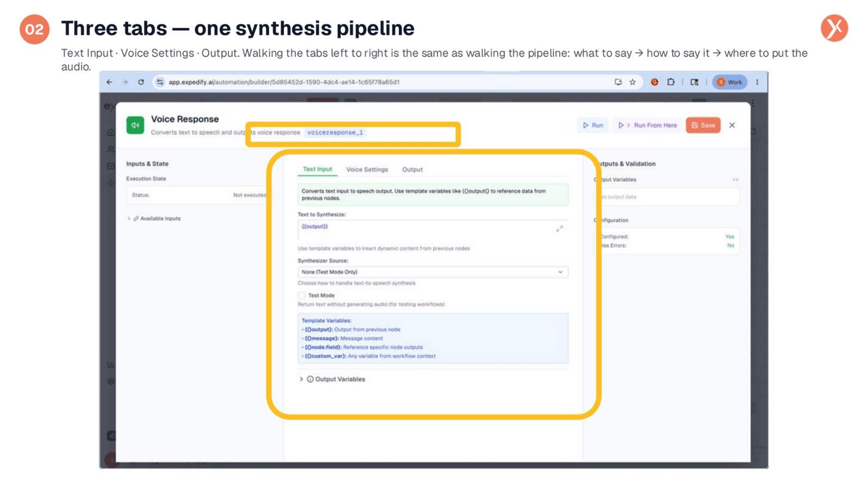Switch to the Output tab
Screen dimensions: 868x488
(412, 170)
